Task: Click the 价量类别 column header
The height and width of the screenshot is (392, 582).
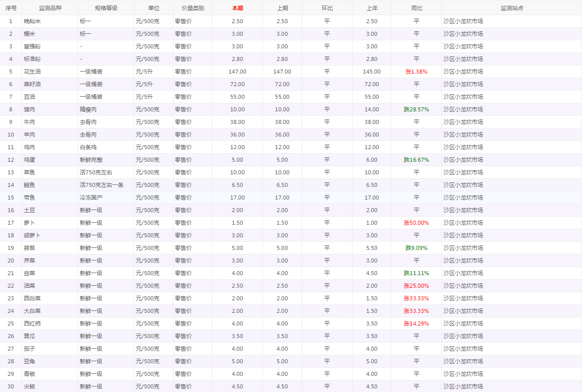Action: (x=192, y=8)
